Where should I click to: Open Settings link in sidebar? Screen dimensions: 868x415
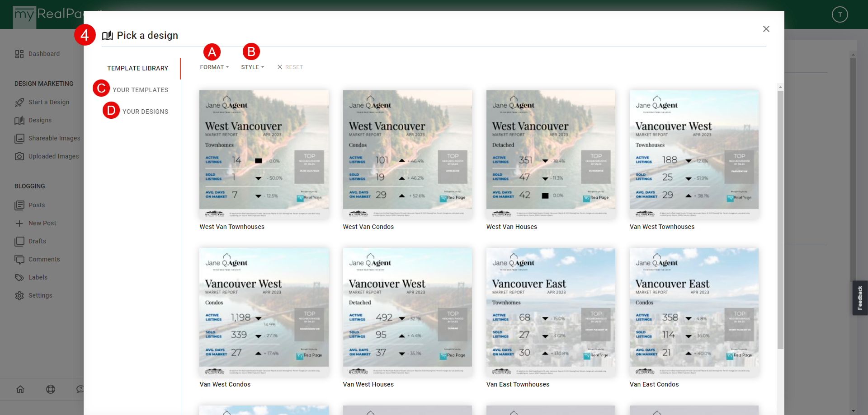[40, 295]
